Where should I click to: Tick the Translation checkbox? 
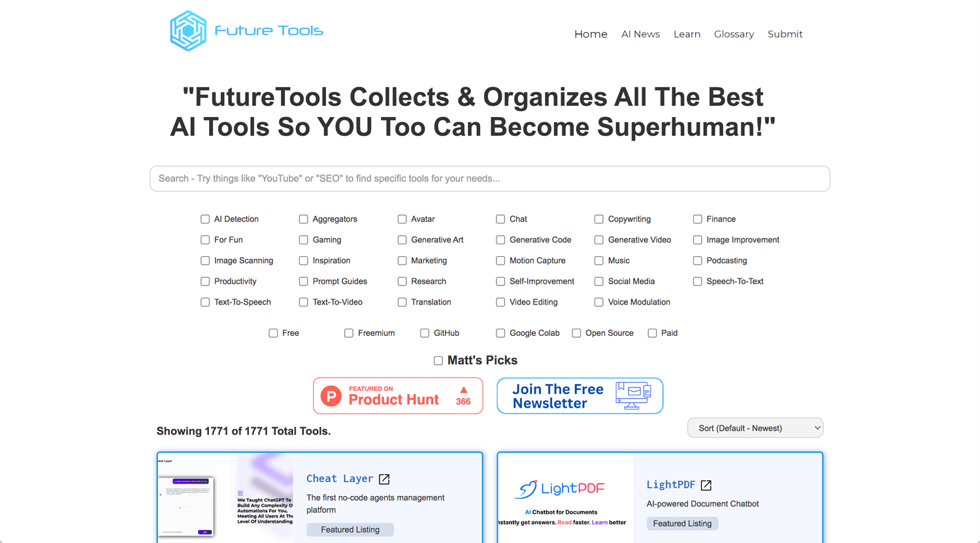click(x=402, y=302)
